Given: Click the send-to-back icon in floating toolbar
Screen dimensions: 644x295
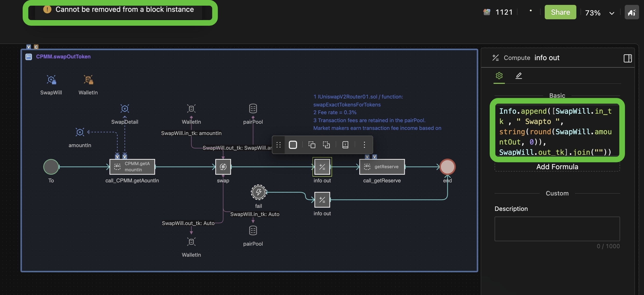Looking at the screenshot, I should coord(326,145).
